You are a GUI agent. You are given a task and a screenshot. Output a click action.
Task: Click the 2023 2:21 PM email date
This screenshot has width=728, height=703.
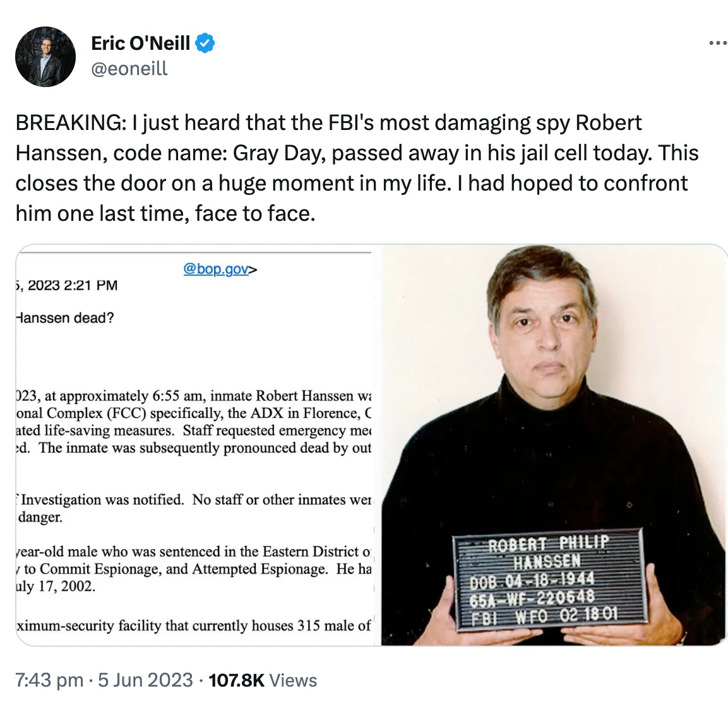(67, 285)
